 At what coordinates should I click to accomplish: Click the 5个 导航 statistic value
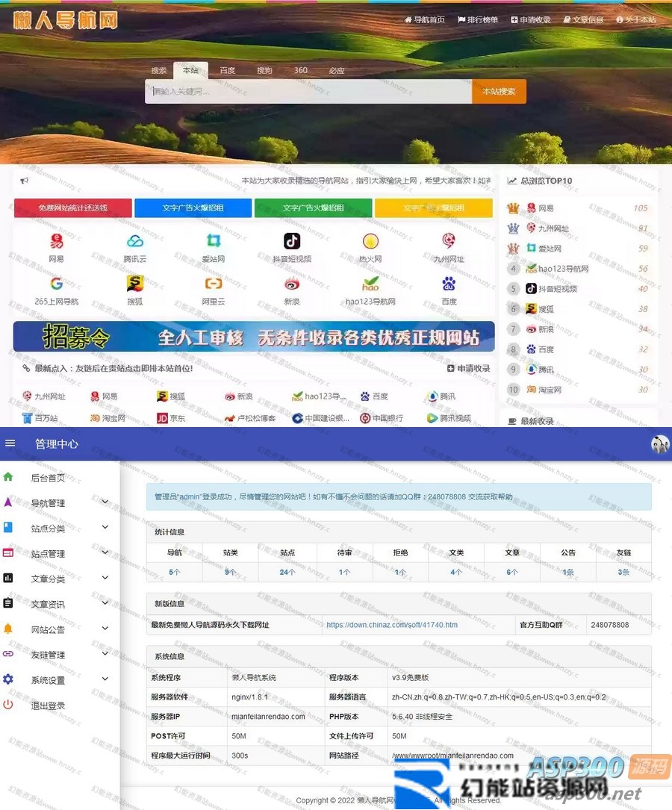click(175, 572)
